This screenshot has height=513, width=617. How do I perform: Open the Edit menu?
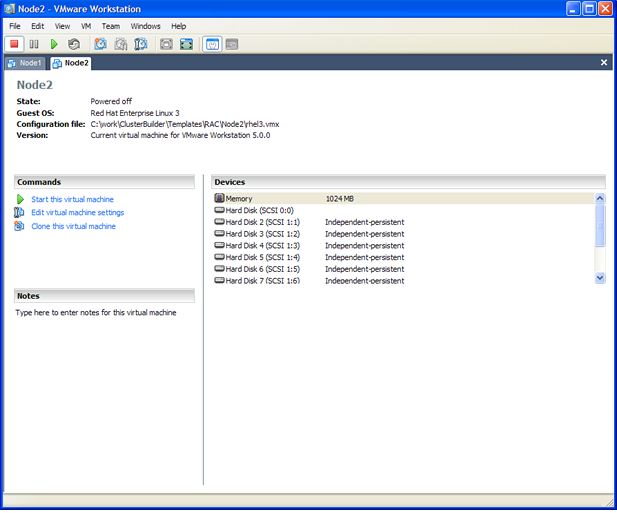[38, 26]
